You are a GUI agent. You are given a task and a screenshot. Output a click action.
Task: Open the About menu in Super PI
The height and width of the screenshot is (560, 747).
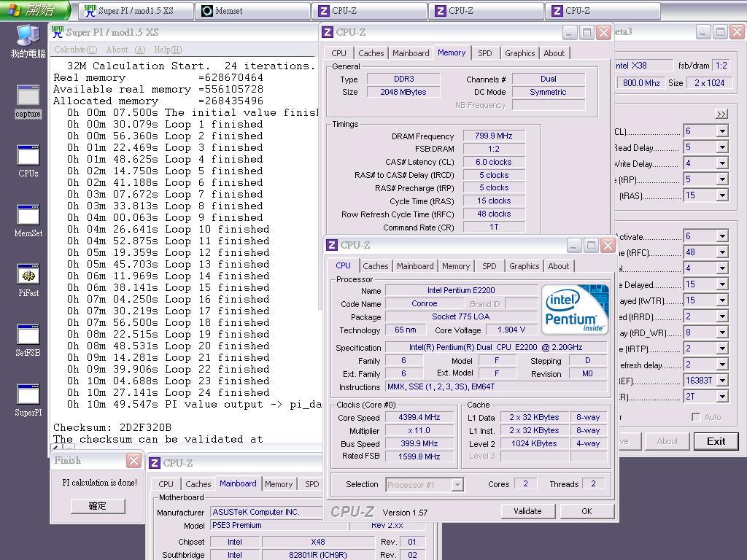tap(125, 50)
